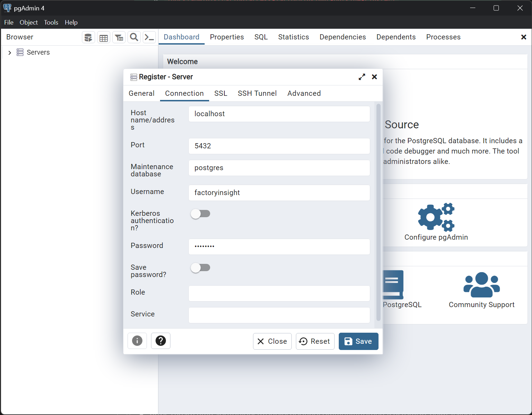The height and width of the screenshot is (415, 532).
Task: Click the Servers stack icon in tree
Action: pyautogui.click(x=20, y=53)
